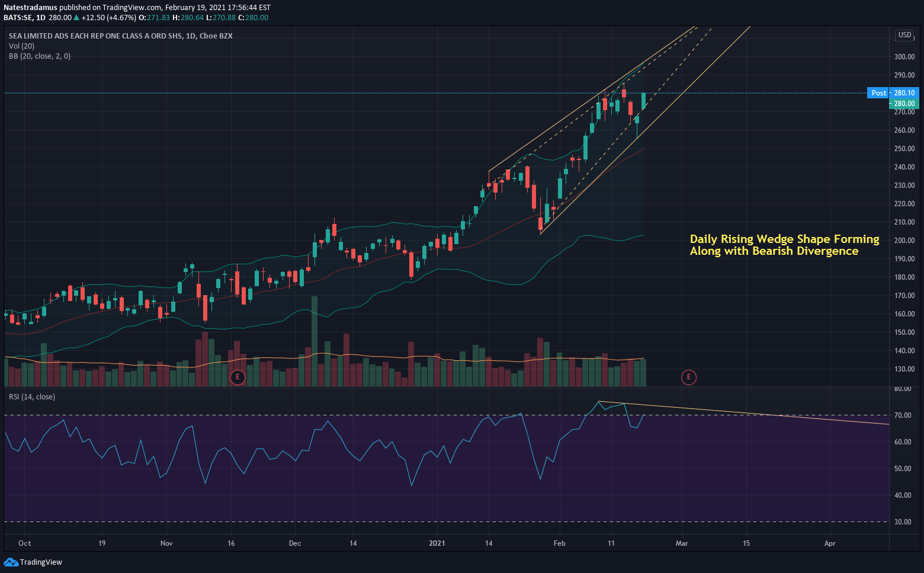Click the Feb date axis label

(x=559, y=543)
